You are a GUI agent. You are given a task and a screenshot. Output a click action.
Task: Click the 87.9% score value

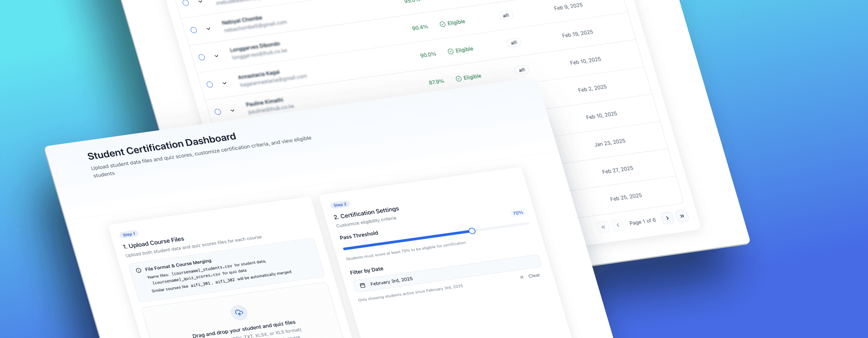(x=436, y=82)
